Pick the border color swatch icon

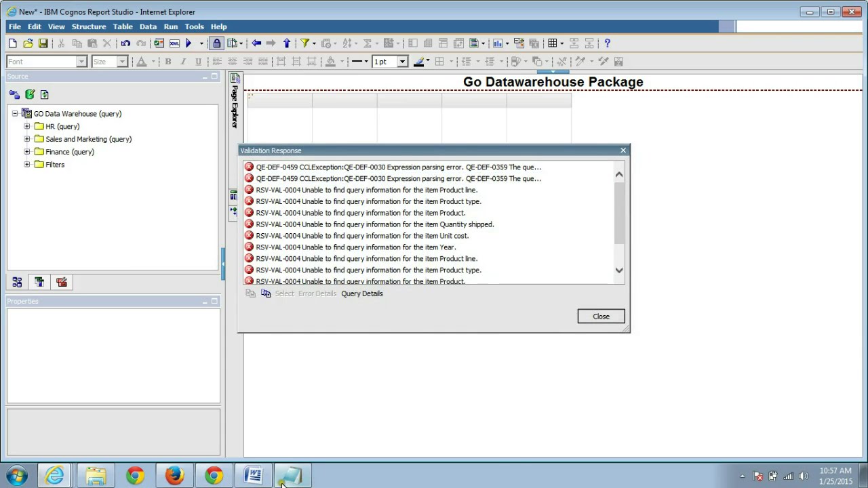pos(418,62)
